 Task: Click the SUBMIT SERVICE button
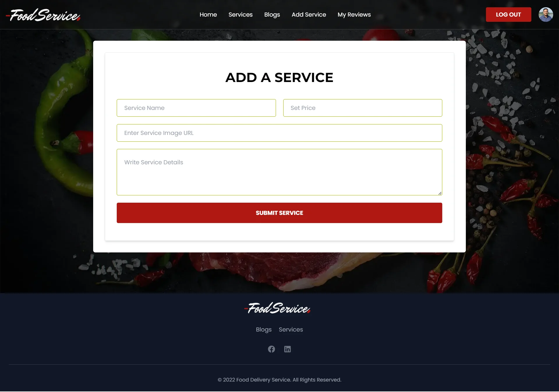pyautogui.click(x=279, y=213)
